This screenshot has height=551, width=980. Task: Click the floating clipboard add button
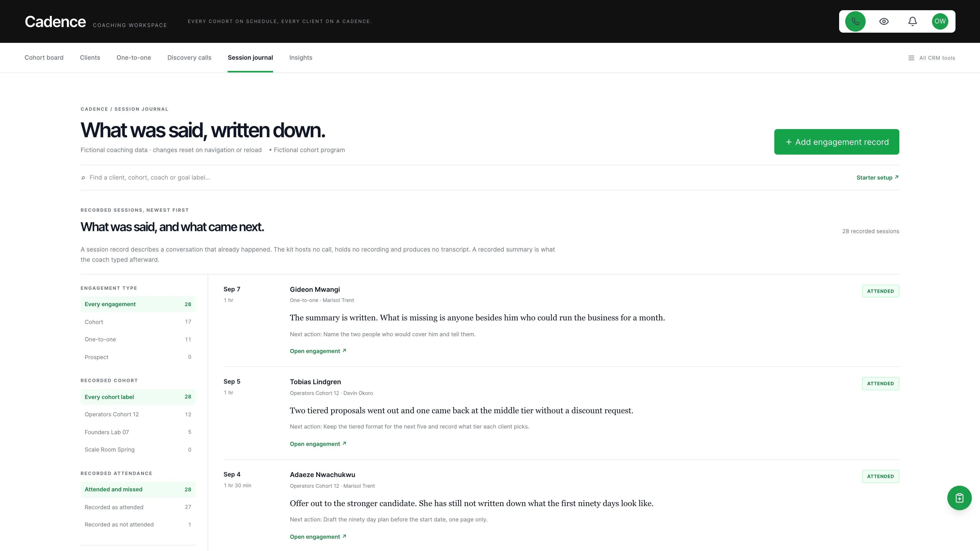coord(959,498)
